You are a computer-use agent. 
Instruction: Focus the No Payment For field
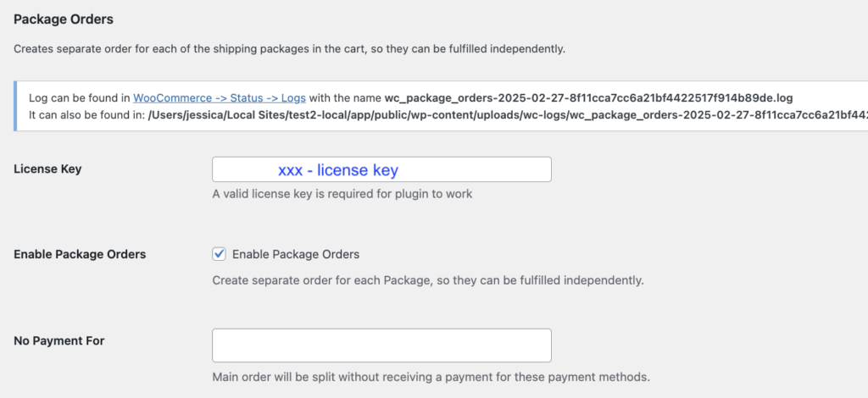point(381,345)
